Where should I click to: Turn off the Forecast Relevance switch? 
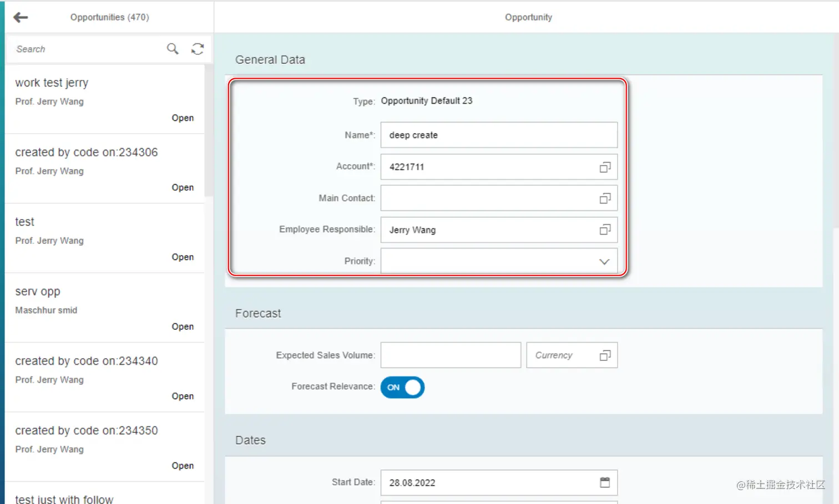coord(402,387)
